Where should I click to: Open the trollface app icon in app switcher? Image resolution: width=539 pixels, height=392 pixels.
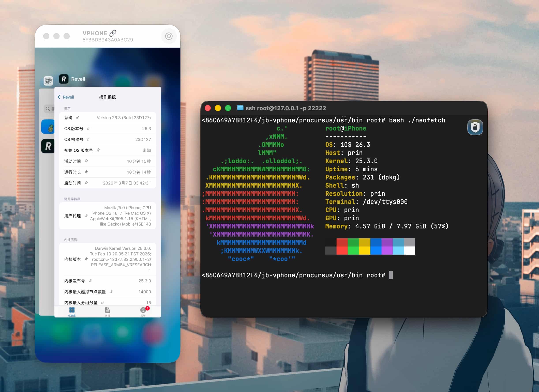(48, 81)
